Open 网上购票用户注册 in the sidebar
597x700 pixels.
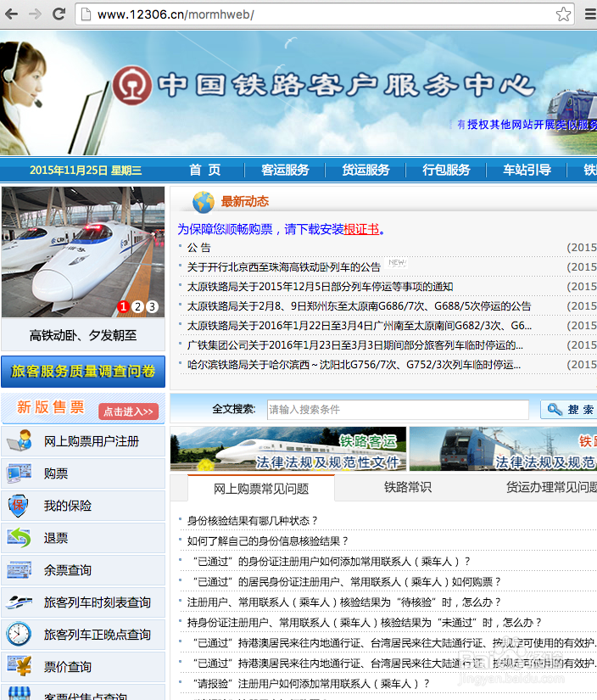point(83,441)
